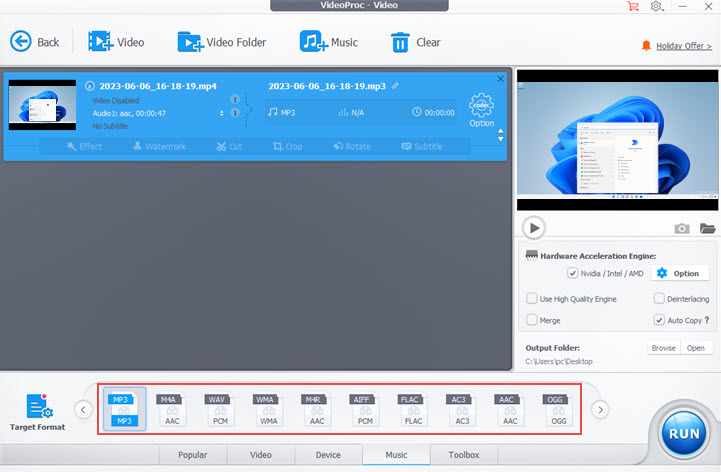Select OGG output format
Image resolution: width=721 pixels, height=472 pixels.
(x=559, y=409)
